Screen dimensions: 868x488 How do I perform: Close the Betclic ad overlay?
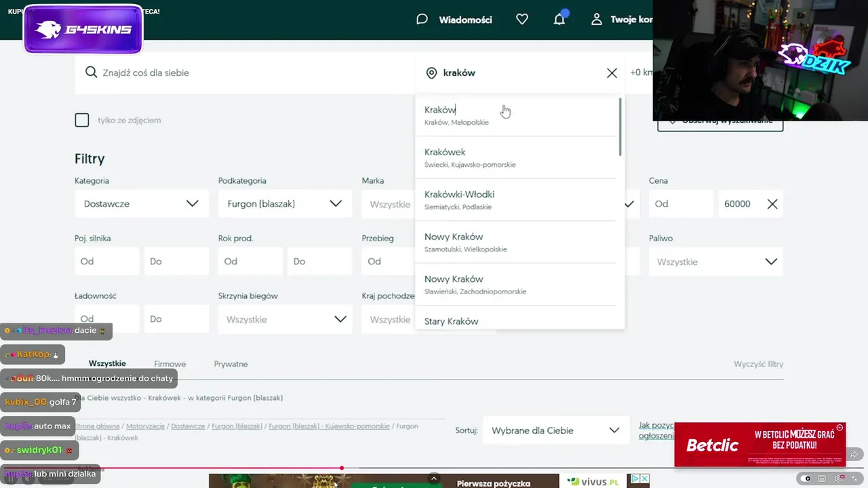(840, 428)
